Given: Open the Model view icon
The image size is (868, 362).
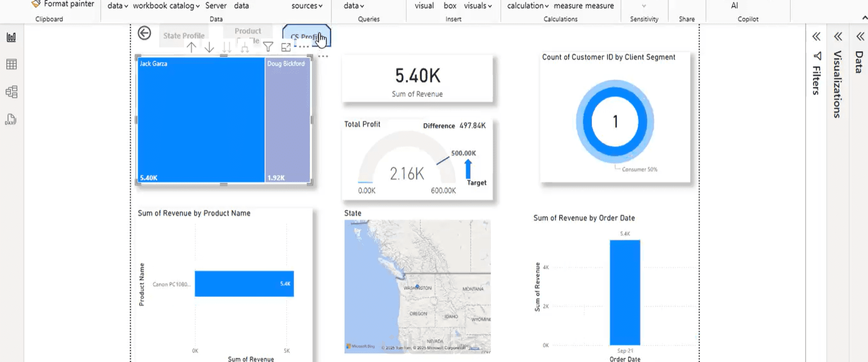Looking at the screenshot, I should (x=11, y=92).
